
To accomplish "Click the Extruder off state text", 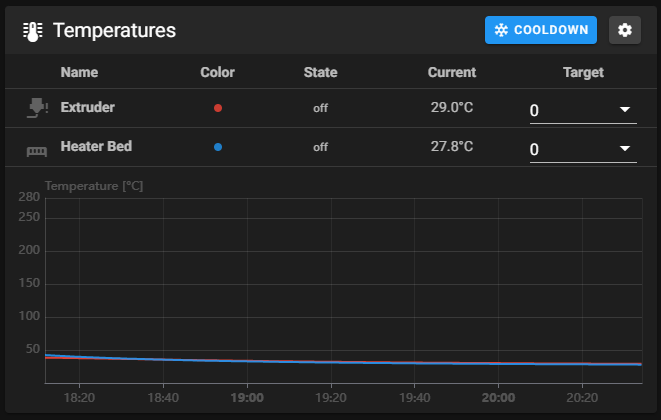I will [320, 108].
